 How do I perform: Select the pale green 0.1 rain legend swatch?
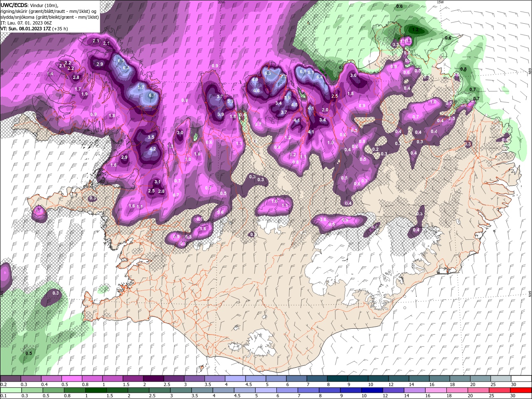click(x=11, y=390)
